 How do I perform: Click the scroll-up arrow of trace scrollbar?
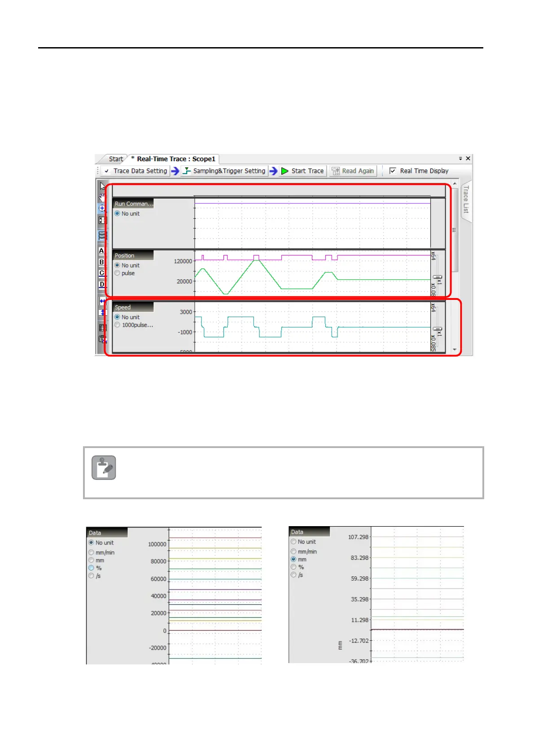click(x=455, y=184)
